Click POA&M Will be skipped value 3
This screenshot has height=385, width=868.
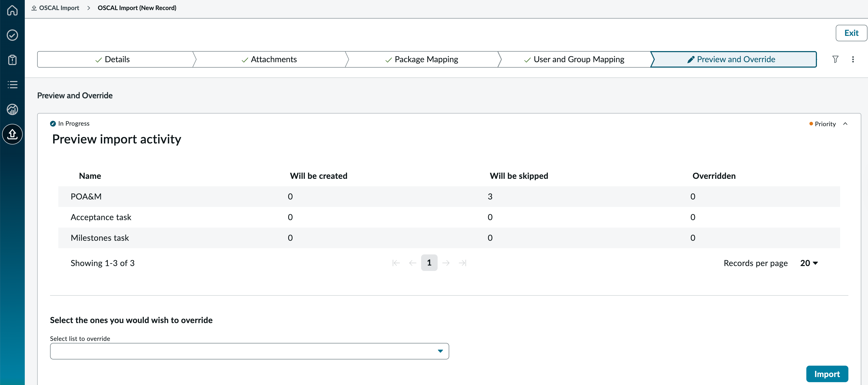point(490,196)
